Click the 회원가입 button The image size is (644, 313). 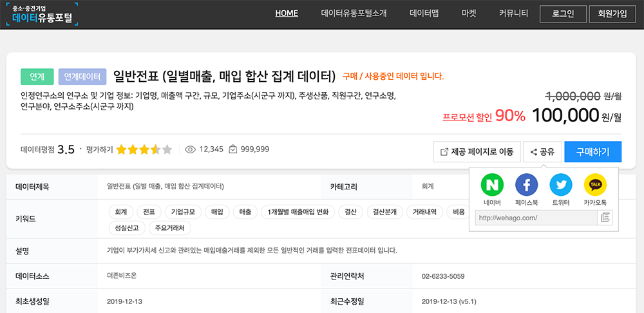[x=611, y=14]
